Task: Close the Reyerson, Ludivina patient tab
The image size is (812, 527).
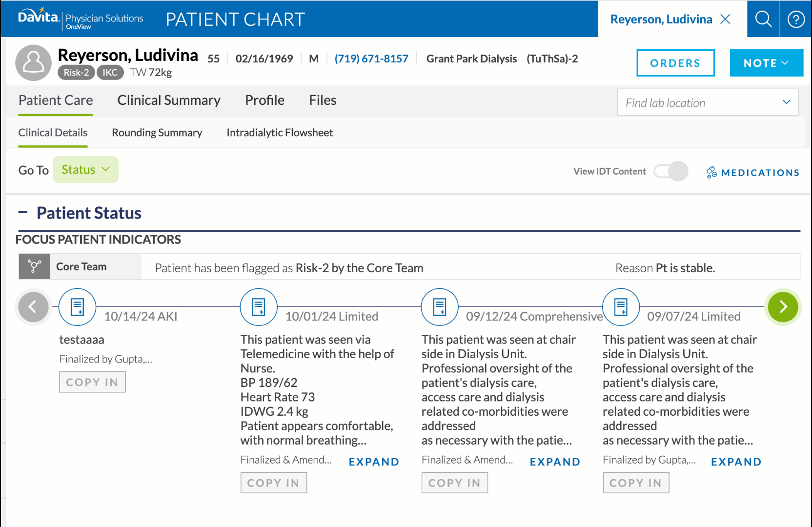Action: point(726,19)
